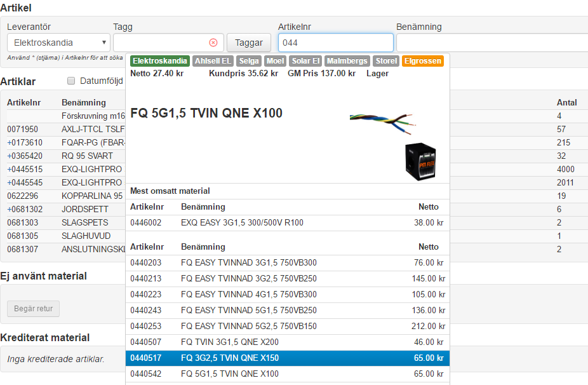Click the black cable box image
This screenshot has width=588, height=385.
[x=421, y=162]
